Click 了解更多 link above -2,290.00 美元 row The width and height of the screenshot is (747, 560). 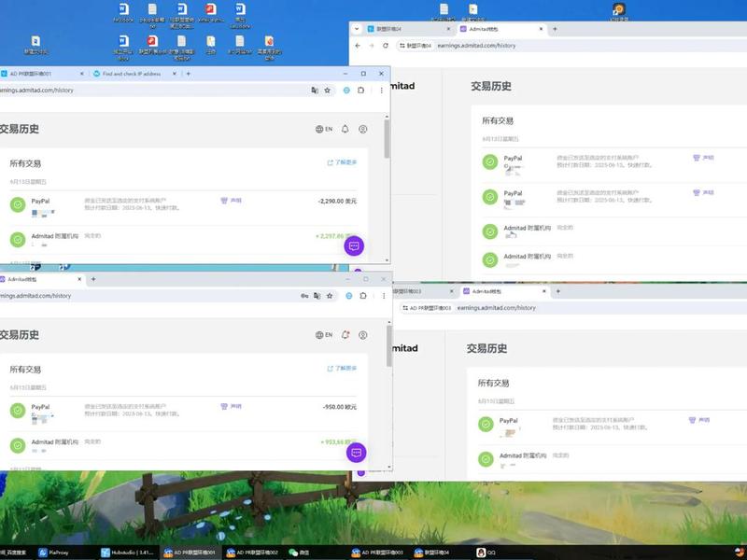pyautogui.click(x=342, y=162)
